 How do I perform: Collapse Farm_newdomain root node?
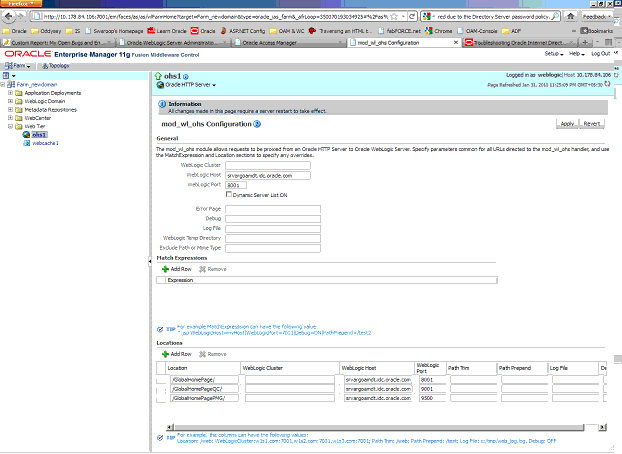3,85
